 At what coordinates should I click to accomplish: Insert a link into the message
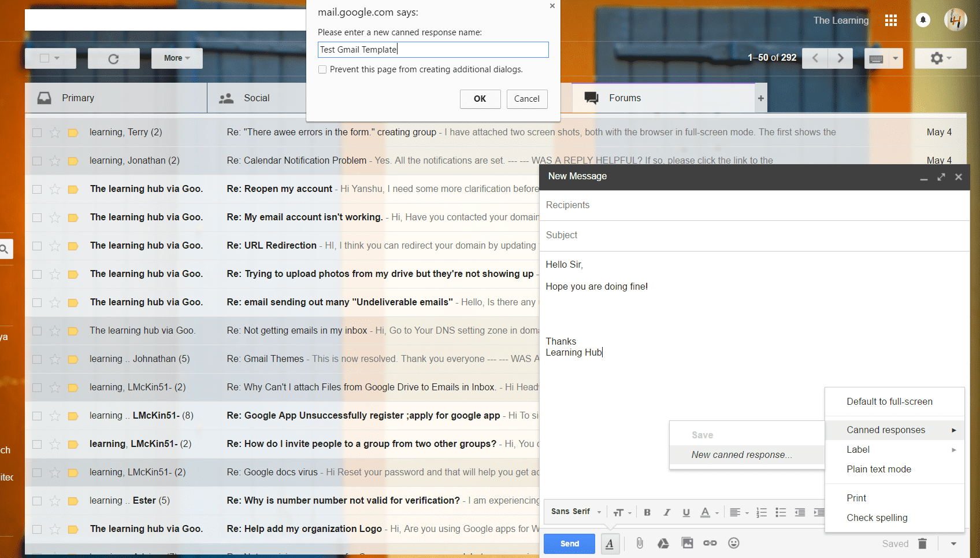tap(710, 543)
